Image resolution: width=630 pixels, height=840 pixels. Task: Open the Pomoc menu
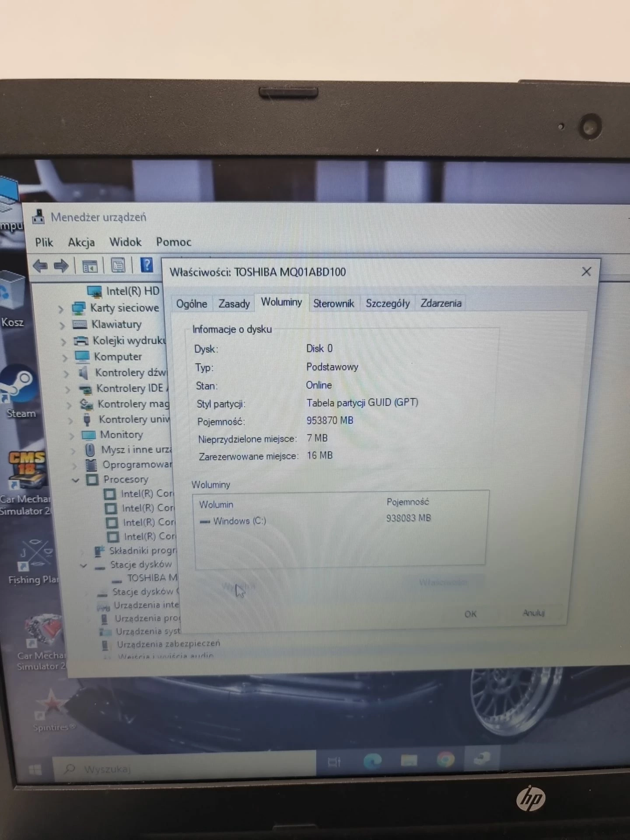pos(174,242)
